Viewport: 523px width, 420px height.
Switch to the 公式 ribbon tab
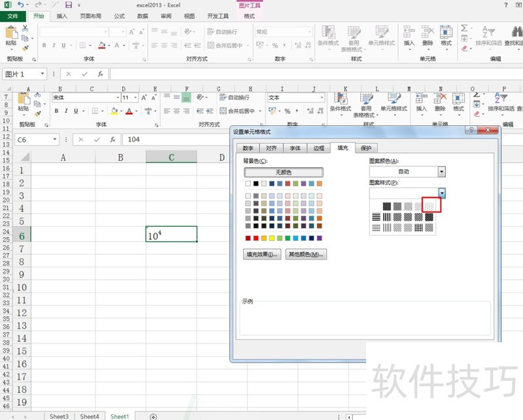(119, 16)
